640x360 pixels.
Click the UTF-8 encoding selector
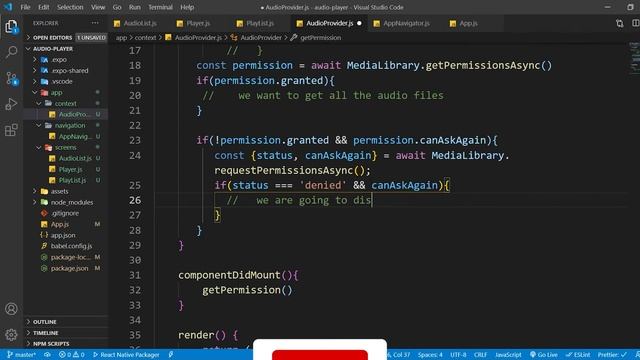pyautogui.click(x=458, y=355)
